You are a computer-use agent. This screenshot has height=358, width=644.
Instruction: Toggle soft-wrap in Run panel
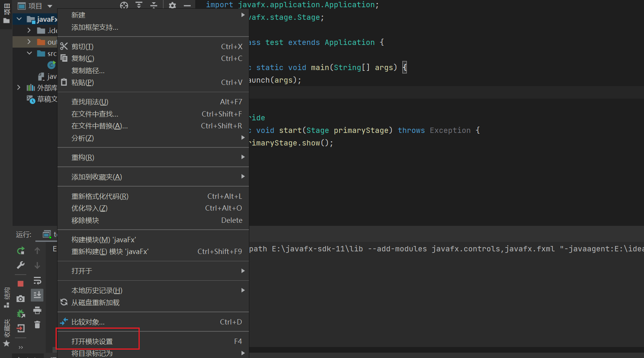(37, 281)
